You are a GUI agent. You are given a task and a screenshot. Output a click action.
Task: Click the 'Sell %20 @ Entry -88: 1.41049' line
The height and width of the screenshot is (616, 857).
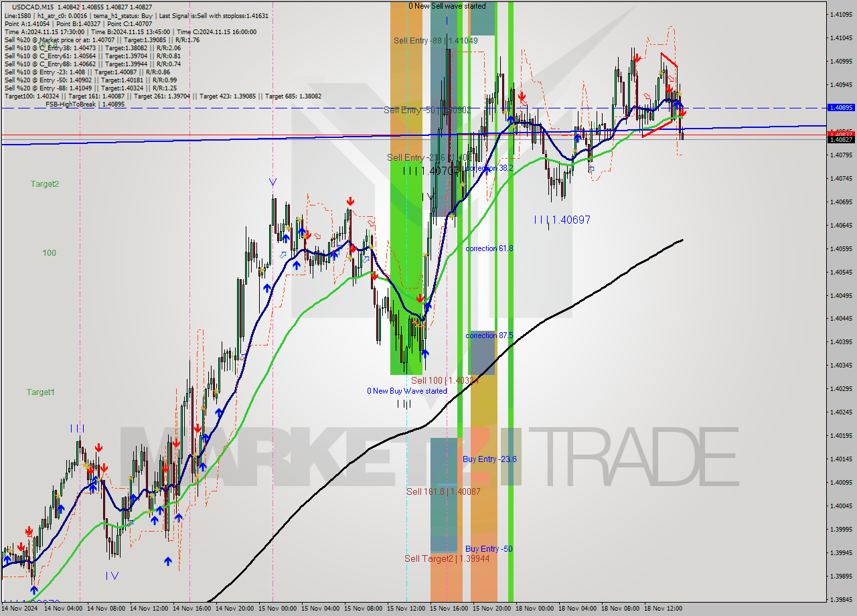[x=90, y=88]
